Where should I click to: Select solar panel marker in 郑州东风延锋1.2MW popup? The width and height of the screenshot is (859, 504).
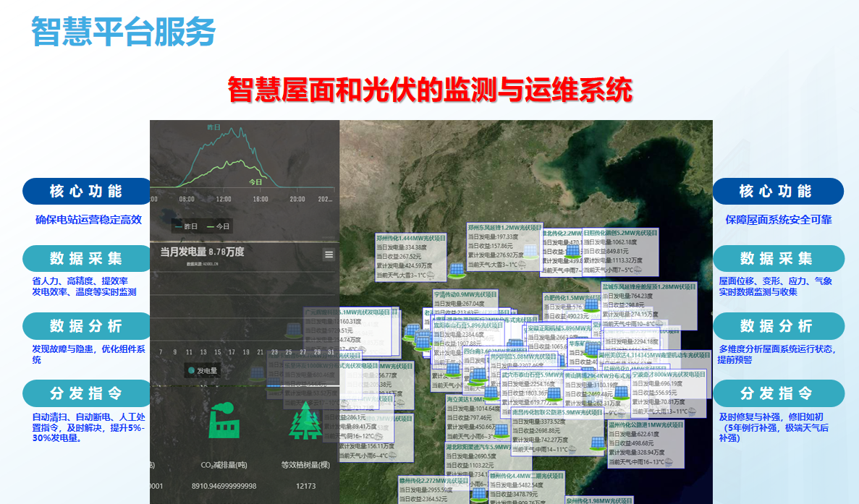(530, 251)
